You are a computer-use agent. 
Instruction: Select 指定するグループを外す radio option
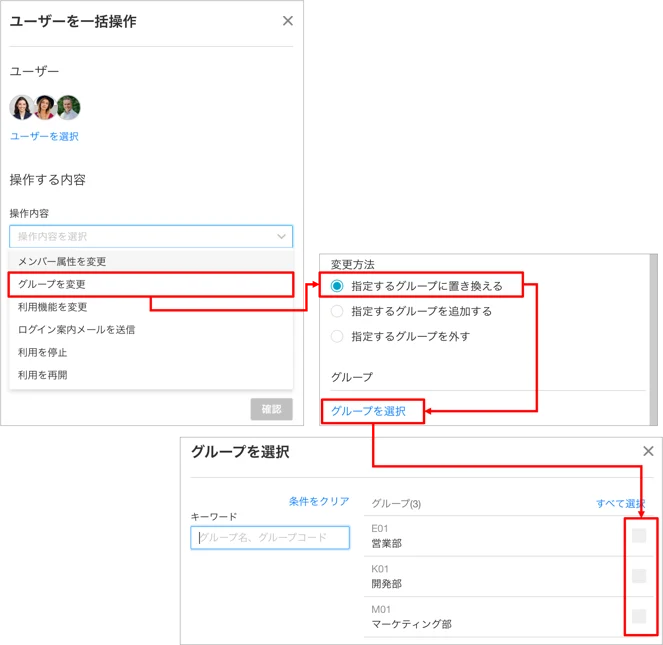pos(337,336)
